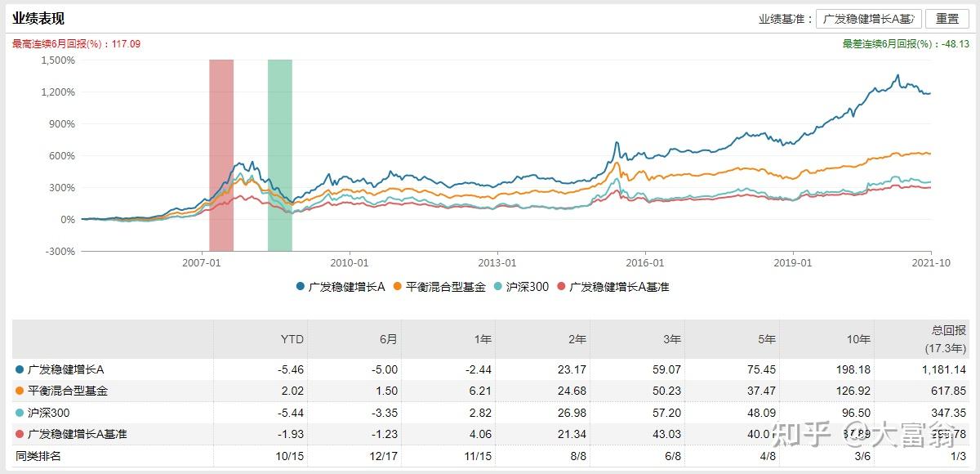Select the 同类排名 row label
Screen dimensions: 980x474
[x=38, y=455]
